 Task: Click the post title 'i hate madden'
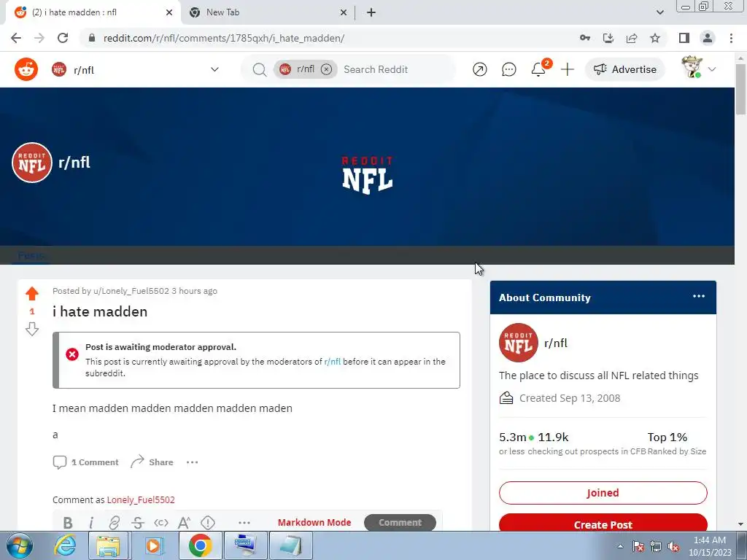[100, 311]
